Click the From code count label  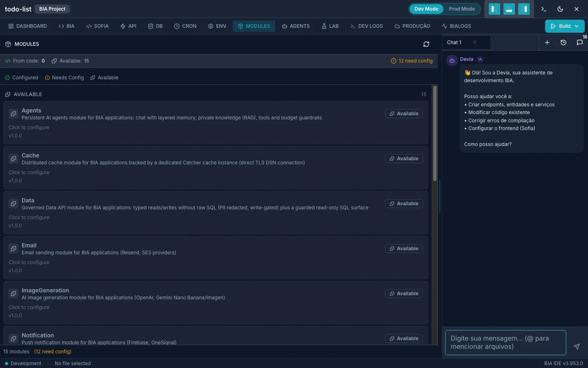(x=25, y=61)
